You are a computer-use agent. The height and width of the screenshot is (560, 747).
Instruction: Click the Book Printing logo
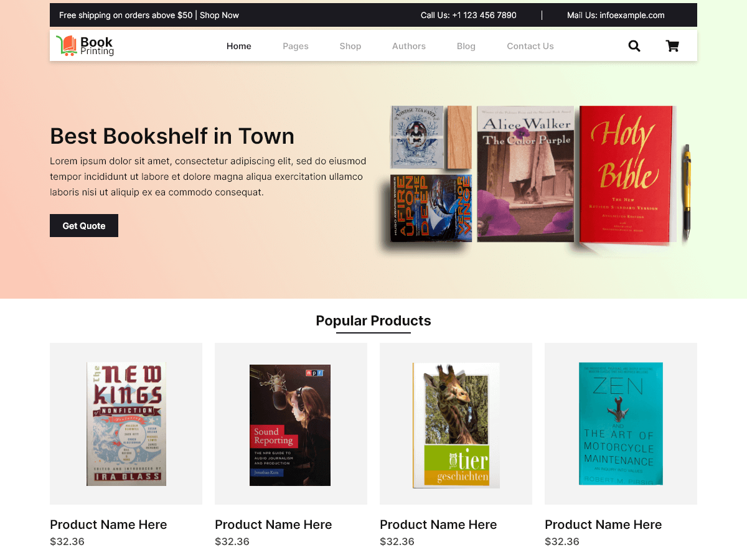click(x=85, y=45)
